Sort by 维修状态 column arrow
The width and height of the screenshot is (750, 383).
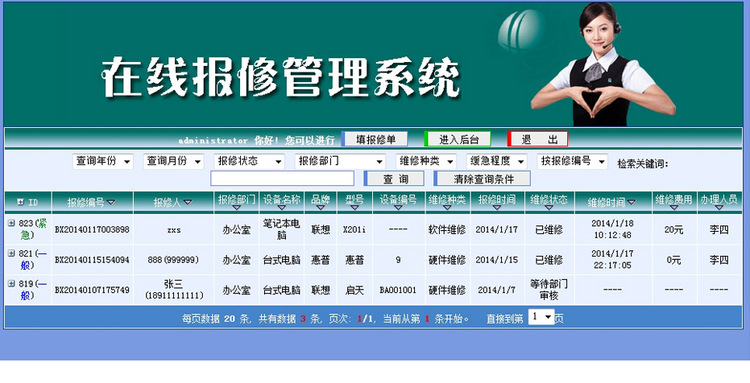(x=549, y=208)
